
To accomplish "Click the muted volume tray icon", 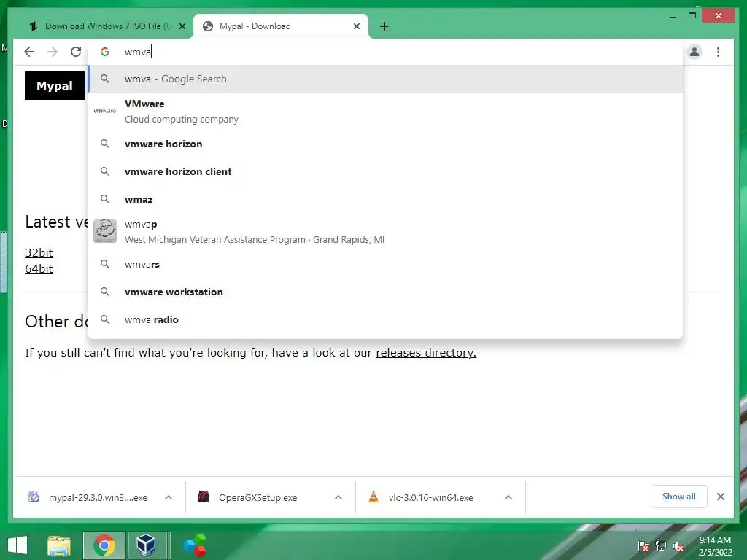I will coord(678,546).
